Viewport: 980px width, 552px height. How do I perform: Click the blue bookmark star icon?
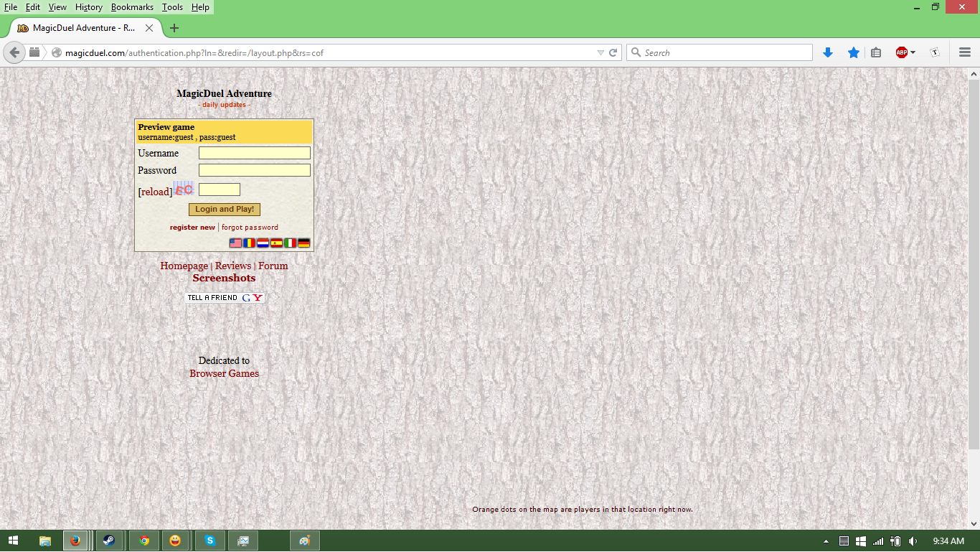click(854, 52)
